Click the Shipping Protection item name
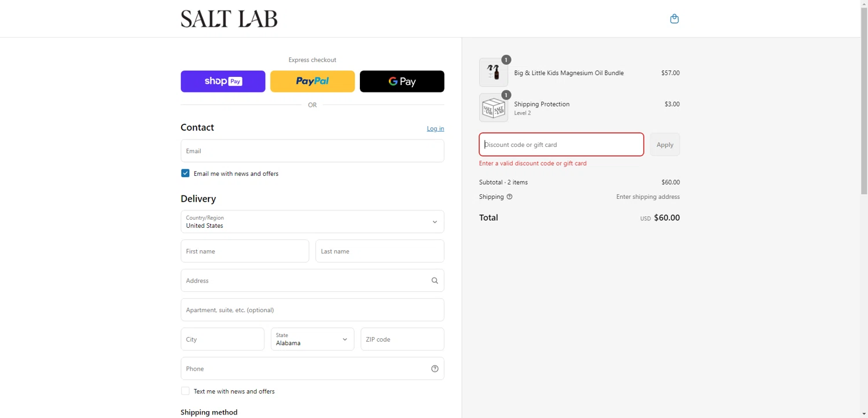The image size is (868, 418). click(x=542, y=104)
